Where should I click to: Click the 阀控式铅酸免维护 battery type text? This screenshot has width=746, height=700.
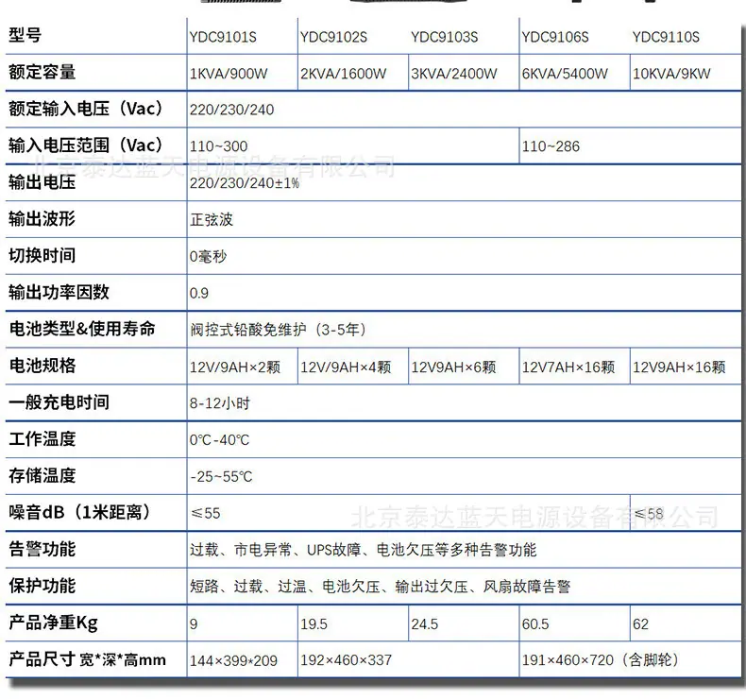tap(247, 330)
